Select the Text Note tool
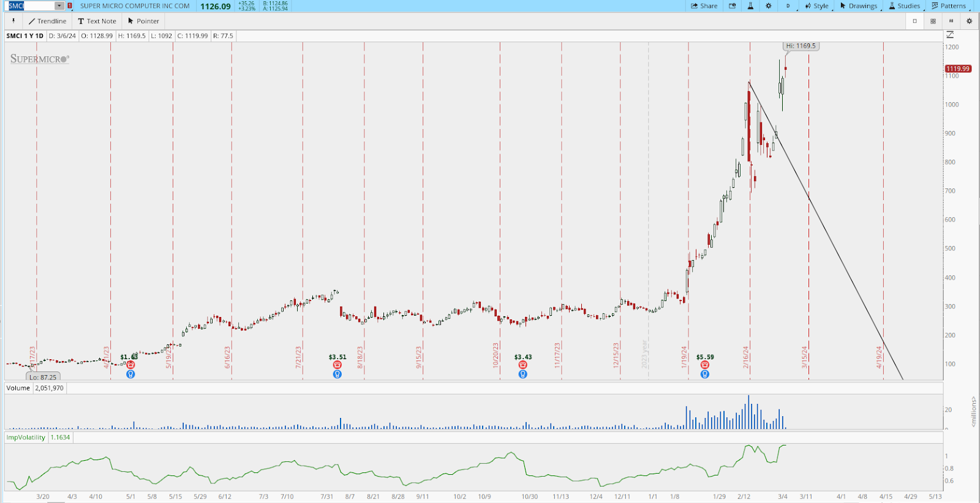980x503 pixels. (97, 21)
